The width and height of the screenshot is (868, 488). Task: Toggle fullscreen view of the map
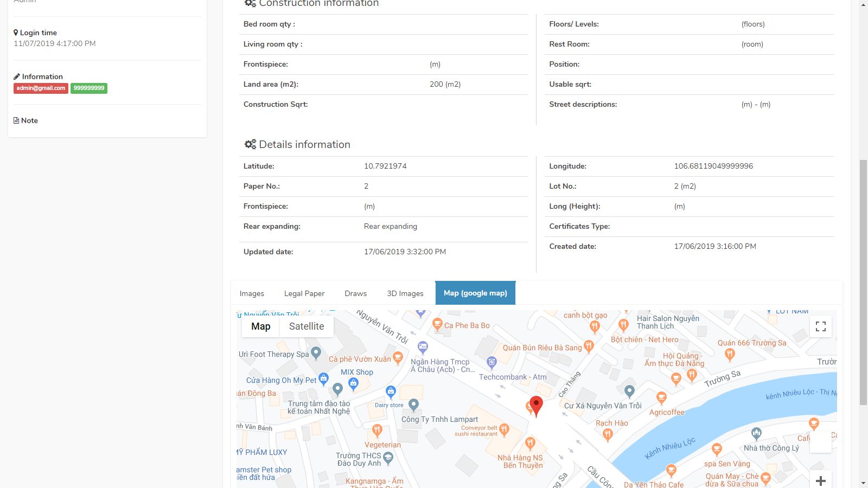[821, 326]
